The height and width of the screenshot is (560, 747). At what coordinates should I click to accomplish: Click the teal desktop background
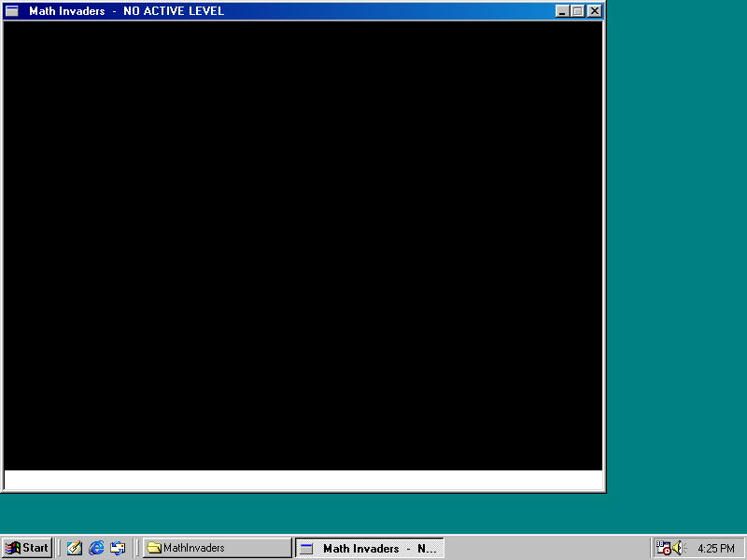point(677,280)
